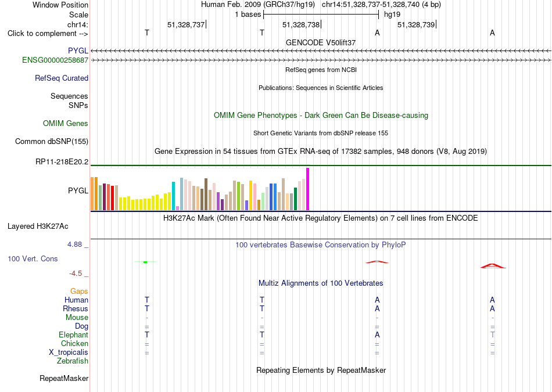Image resolution: width=552 pixels, height=392 pixels.
Task: Select the 'Scale' track label
Action: pos(78,15)
